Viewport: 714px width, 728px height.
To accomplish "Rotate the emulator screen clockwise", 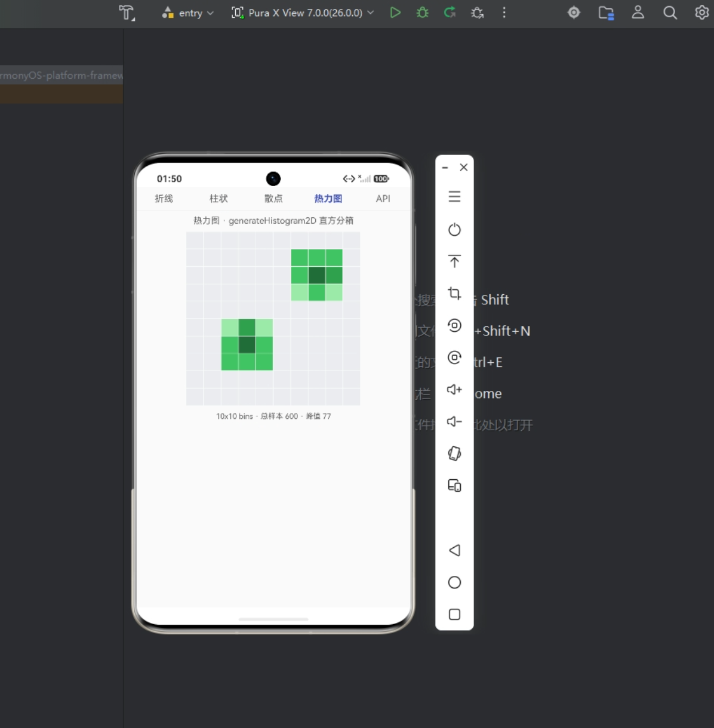I will [454, 357].
